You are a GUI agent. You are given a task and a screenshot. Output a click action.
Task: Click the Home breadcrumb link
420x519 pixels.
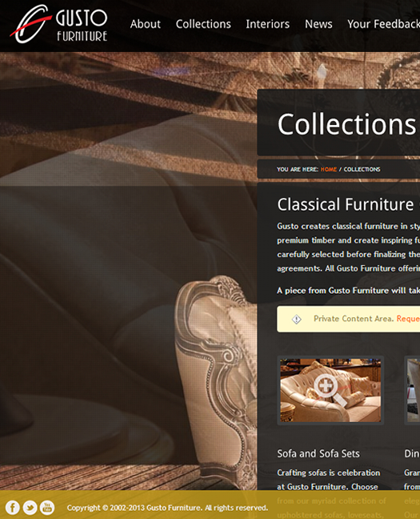[328, 169]
